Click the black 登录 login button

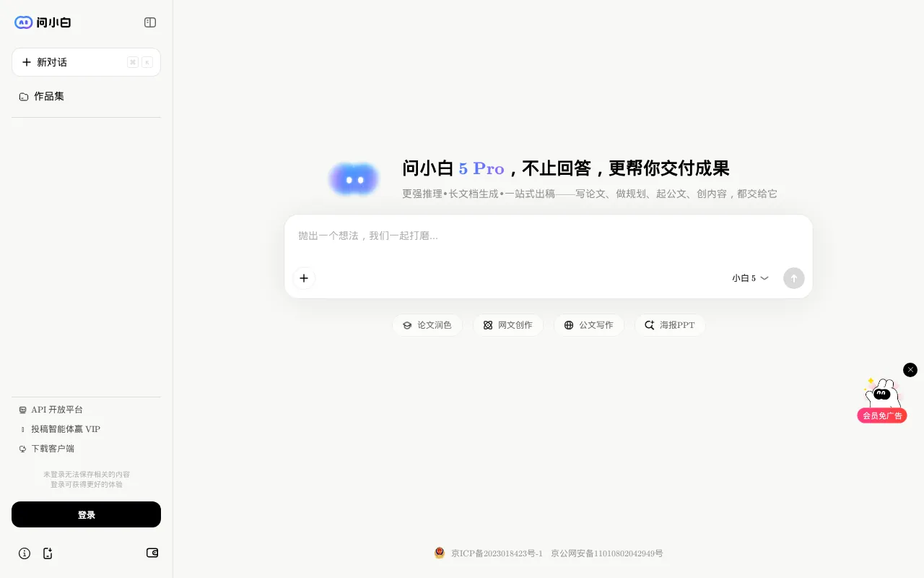[86, 514]
